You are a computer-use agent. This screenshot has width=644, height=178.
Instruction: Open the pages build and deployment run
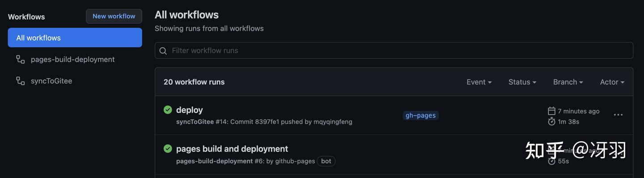232,148
